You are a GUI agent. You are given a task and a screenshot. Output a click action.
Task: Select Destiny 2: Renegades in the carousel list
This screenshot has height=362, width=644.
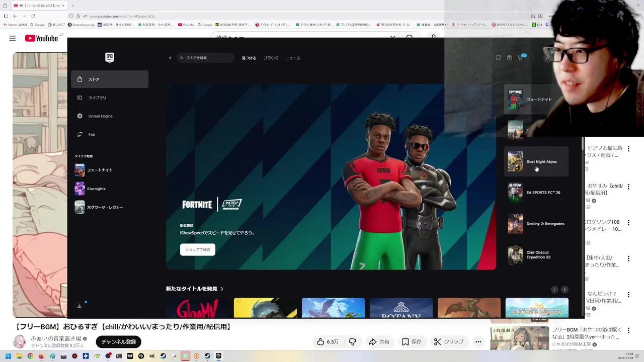[x=536, y=224]
